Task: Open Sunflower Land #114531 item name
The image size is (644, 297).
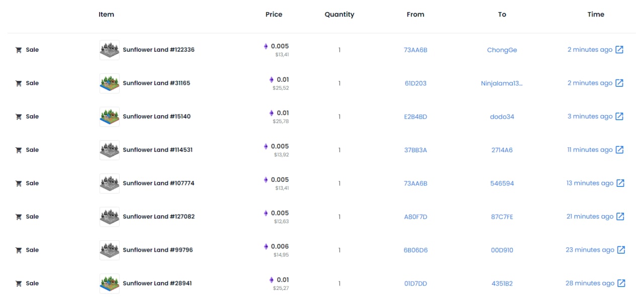Action: click(157, 150)
